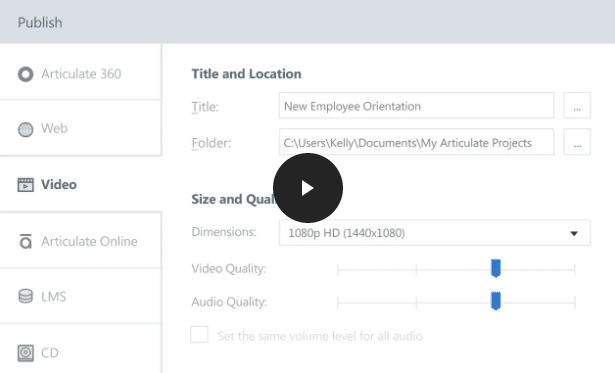Select the LMS publish tab
This screenshot has height=373, width=615.
click(80, 296)
